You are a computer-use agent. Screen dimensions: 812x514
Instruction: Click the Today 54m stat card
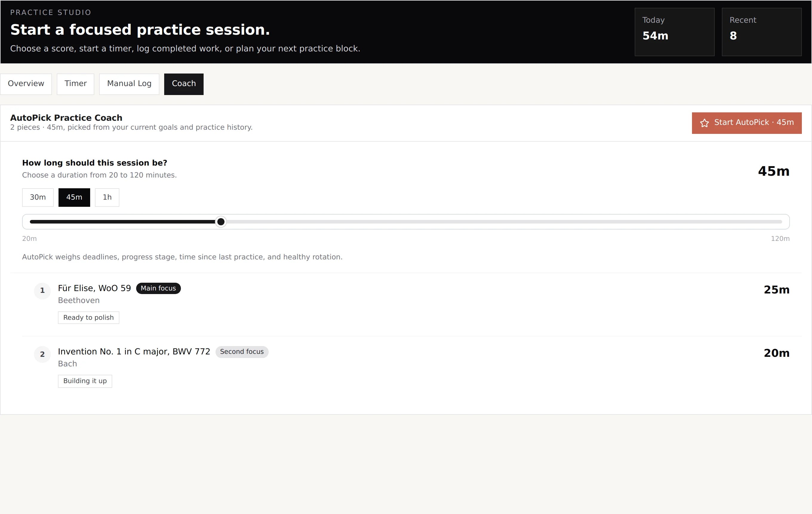point(674,32)
